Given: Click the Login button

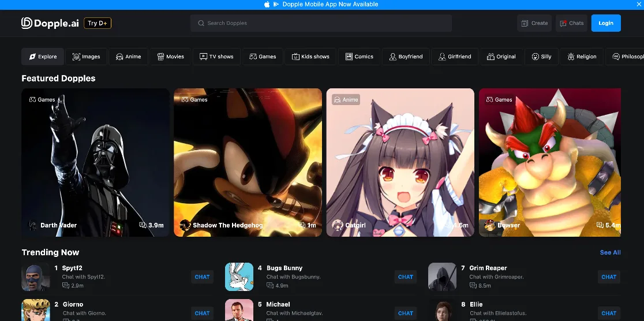Looking at the screenshot, I should pos(606,23).
